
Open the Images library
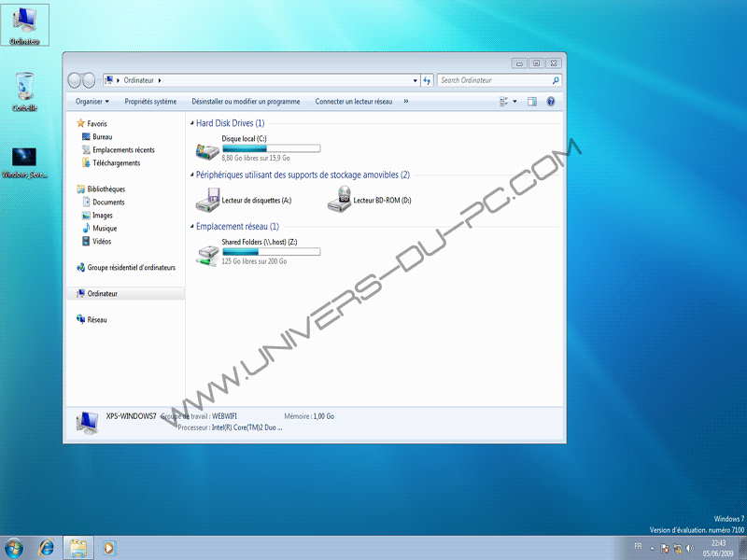98,216
